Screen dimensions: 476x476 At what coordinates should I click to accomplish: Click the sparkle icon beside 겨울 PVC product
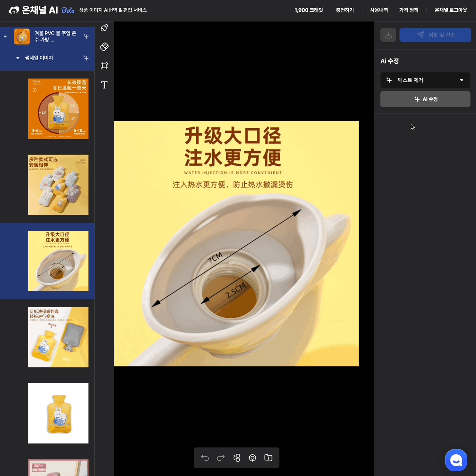pos(86,36)
